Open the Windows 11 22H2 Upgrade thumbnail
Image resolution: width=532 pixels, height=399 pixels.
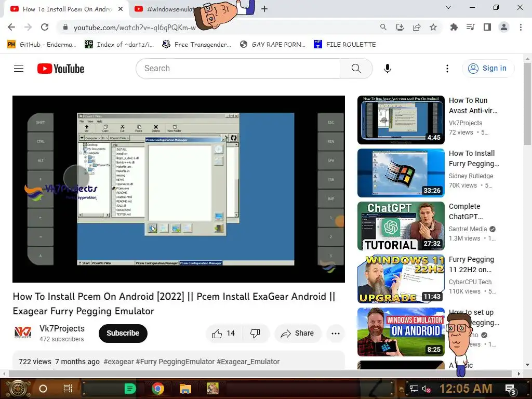pyautogui.click(x=401, y=279)
